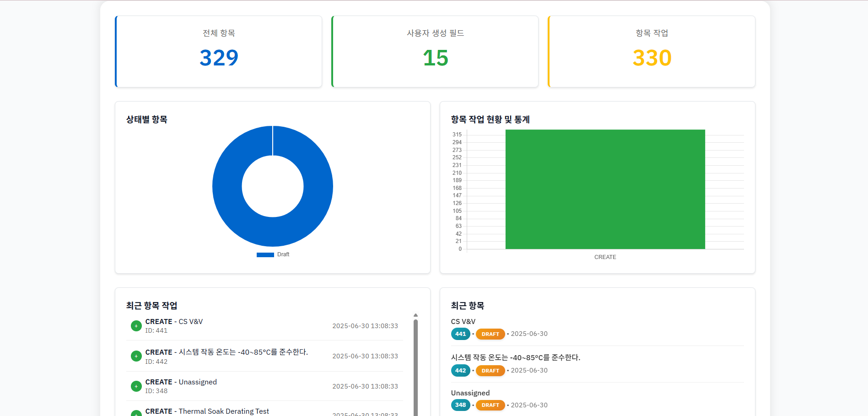
Task: Click the Unassigned title in 최근 항목
Action: pos(470,392)
